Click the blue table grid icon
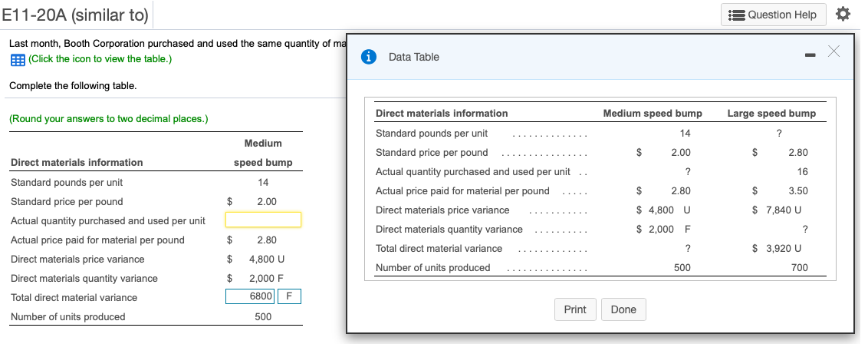This screenshot has height=344, width=868. [17, 60]
